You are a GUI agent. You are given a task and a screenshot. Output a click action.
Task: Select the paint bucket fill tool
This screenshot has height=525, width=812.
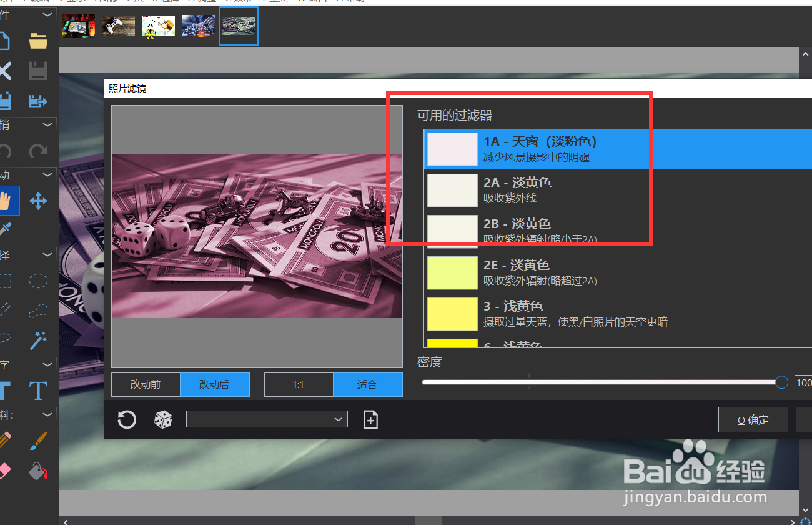[x=39, y=470]
